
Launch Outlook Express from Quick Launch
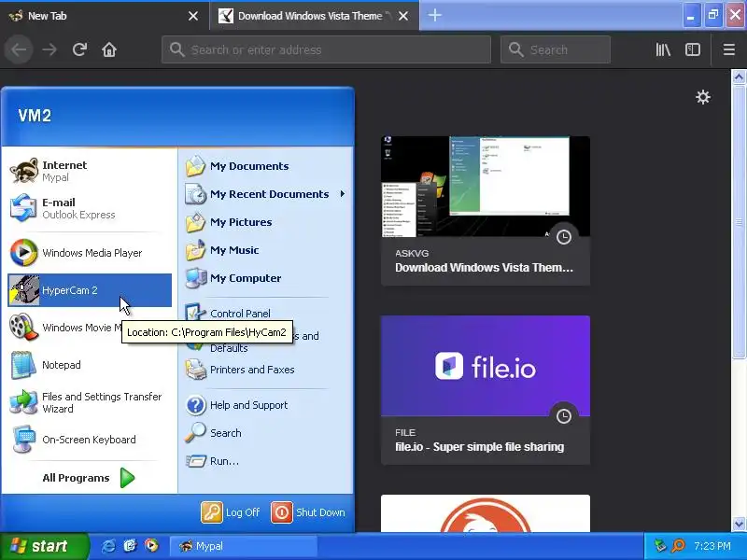130,546
